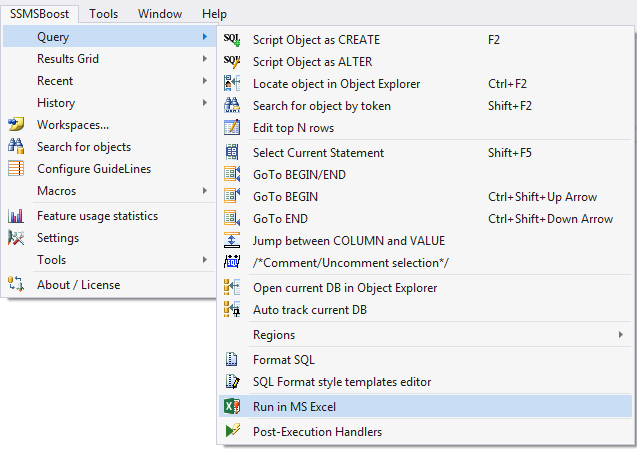This screenshot has width=637, height=449.
Task: Click the Excel icon for Run in MS Excel
Action: pyautogui.click(x=232, y=406)
